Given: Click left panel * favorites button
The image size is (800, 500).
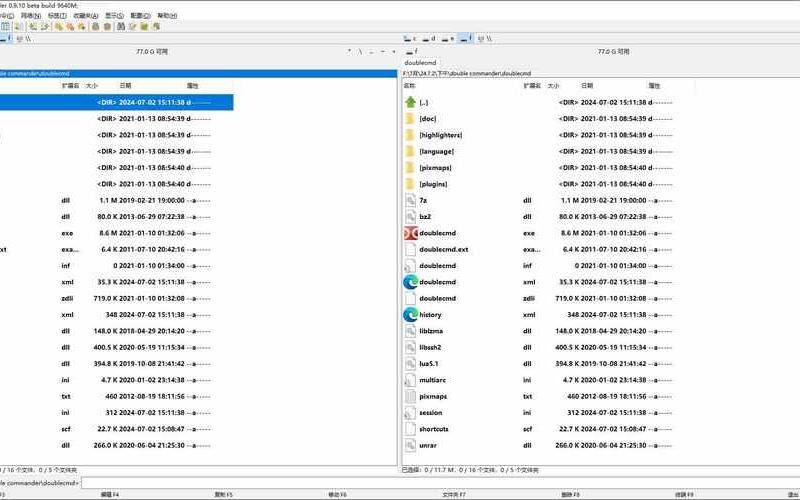Looking at the screenshot, I should [349, 52].
